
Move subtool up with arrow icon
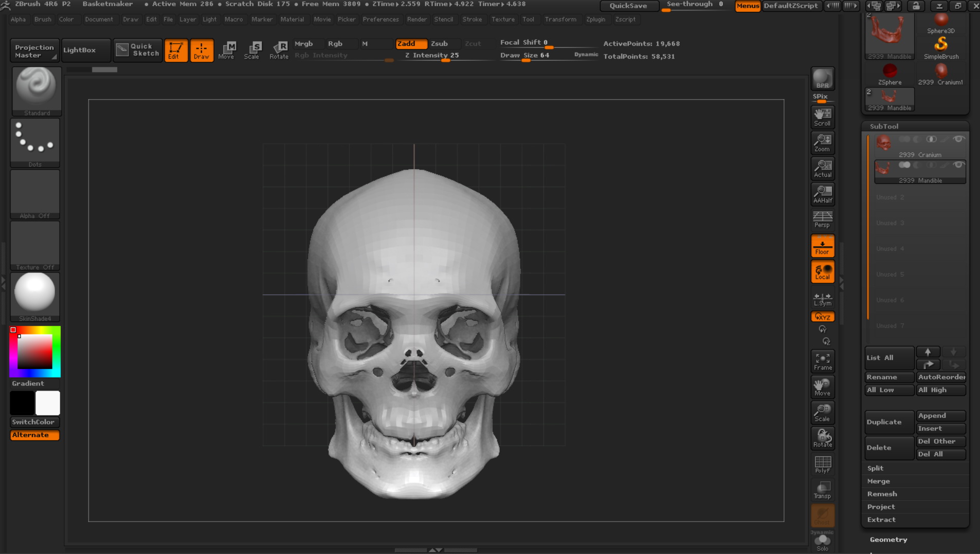(928, 352)
